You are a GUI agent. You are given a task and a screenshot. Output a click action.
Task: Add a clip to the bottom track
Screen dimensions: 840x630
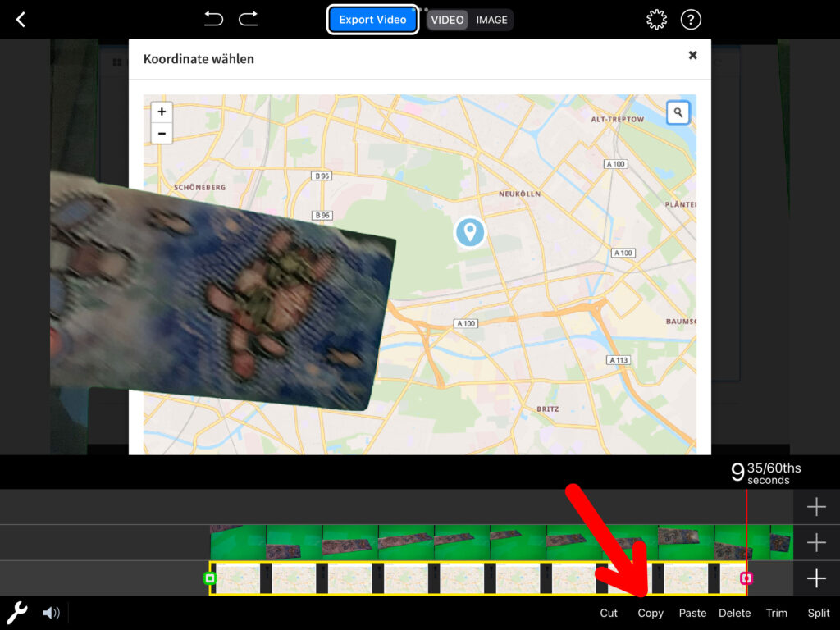tap(816, 578)
